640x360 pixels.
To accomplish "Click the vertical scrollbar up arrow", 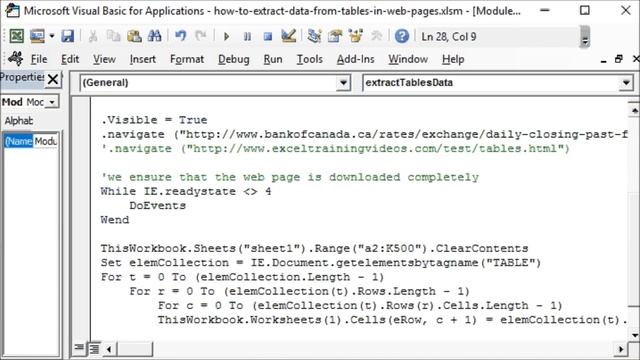I will pyautogui.click(x=634, y=110).
